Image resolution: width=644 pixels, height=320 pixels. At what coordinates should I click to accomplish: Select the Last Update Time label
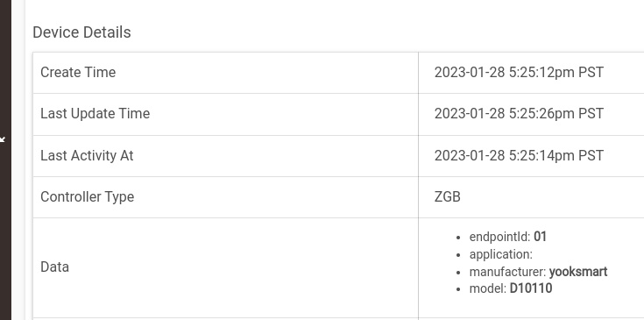pos(95,113)
